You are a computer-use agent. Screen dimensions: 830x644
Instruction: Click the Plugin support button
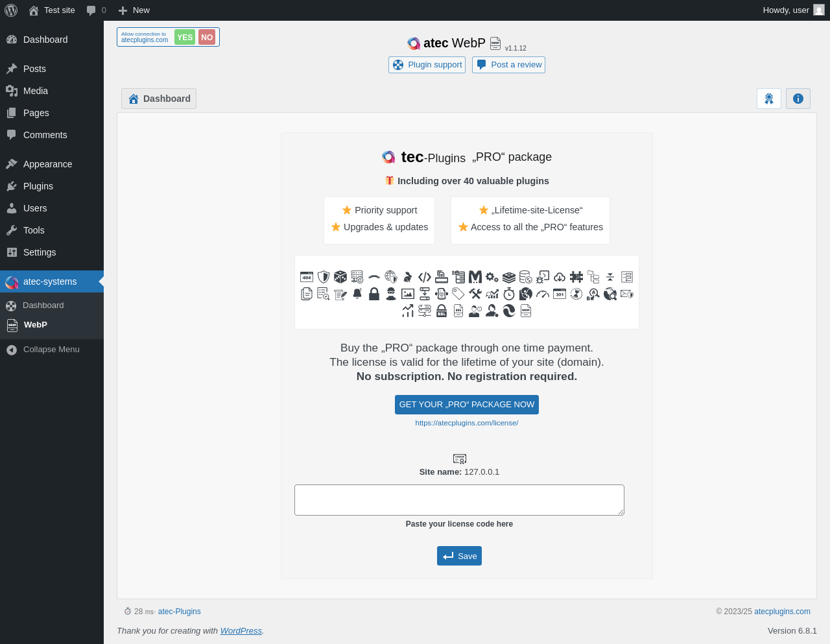point(427,65)
